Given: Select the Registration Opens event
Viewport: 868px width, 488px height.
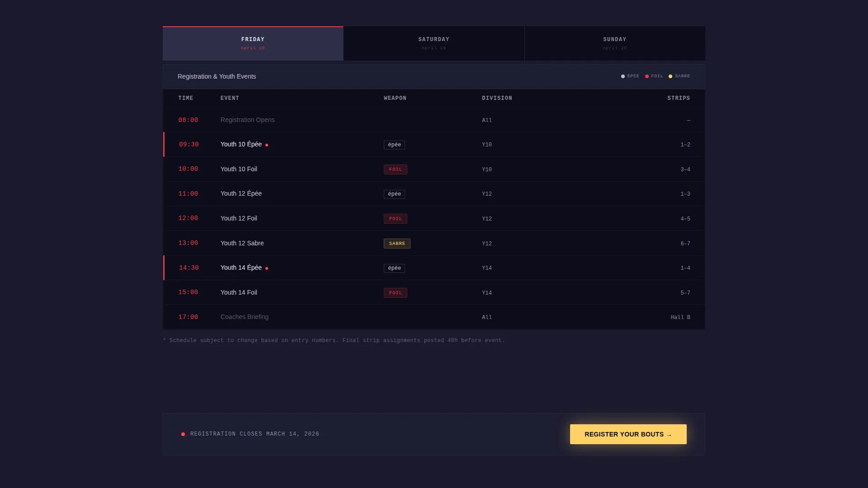Looking at the screenshot, I should [x=247, y=120].
